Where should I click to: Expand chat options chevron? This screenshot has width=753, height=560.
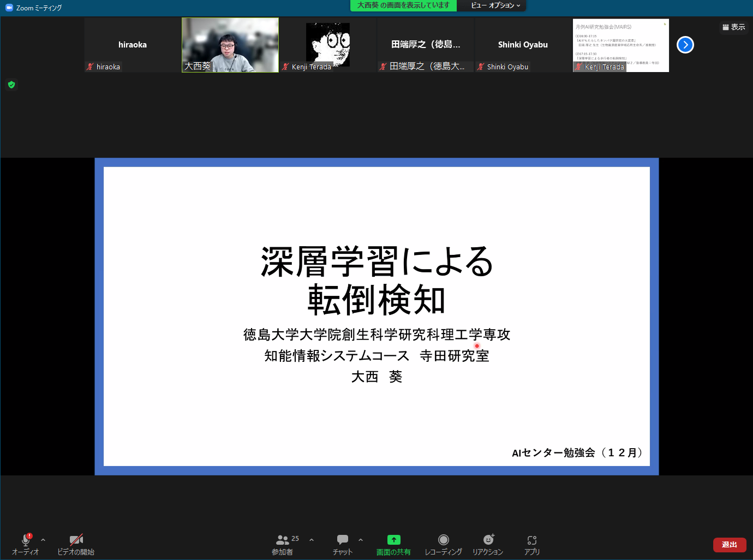tap(361, 540)
